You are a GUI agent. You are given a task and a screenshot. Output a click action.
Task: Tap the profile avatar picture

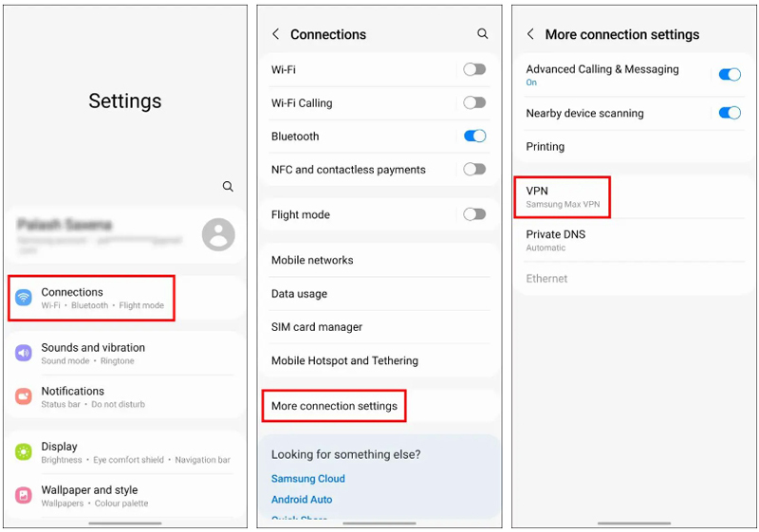tap(219, 233)
